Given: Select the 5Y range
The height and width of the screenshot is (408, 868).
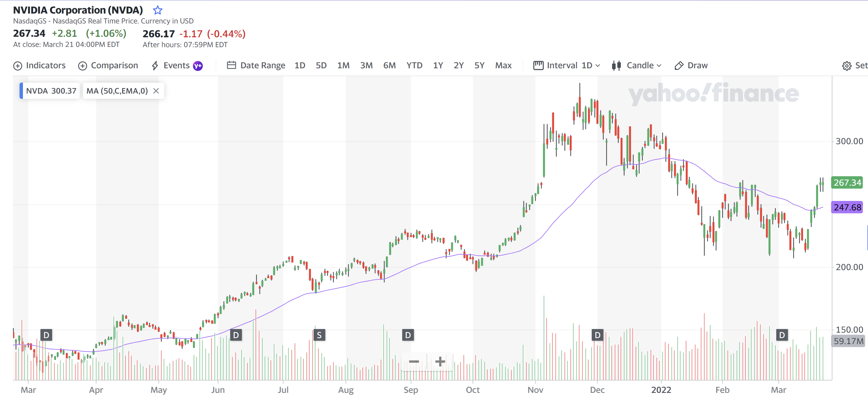Looking at the screenshot, I should coord(479,65).
